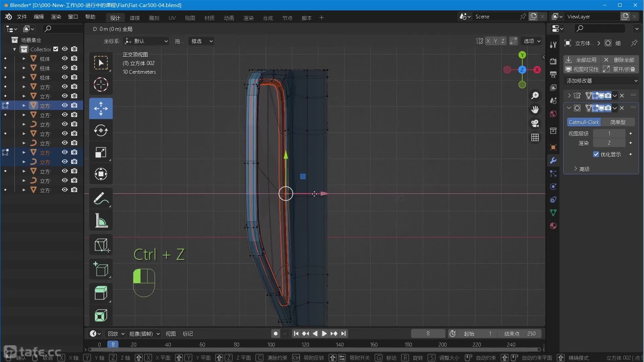The height and width of the screenshot is (362, 644).
Task: Hide the Collection with its eye icon
Action: (x=65, y=49)
